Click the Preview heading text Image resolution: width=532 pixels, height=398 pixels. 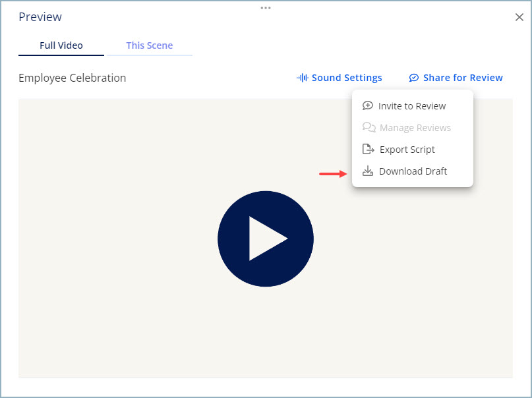(40, 17)
